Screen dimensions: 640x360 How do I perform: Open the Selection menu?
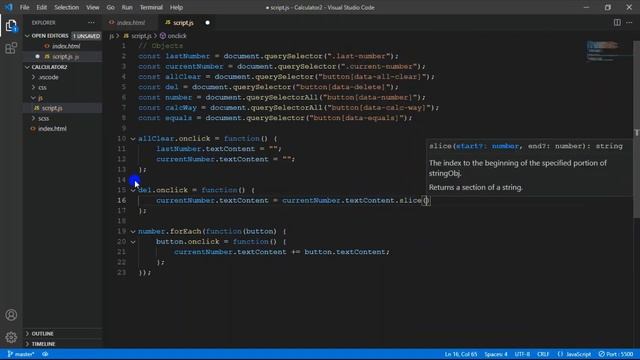67,7
